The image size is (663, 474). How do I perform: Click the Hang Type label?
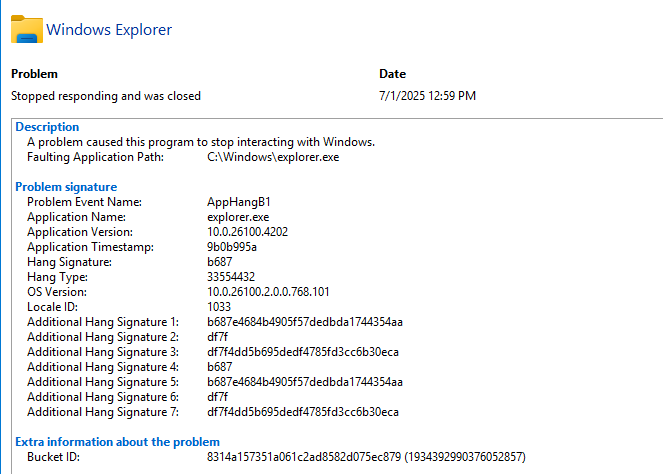[58, 277]
